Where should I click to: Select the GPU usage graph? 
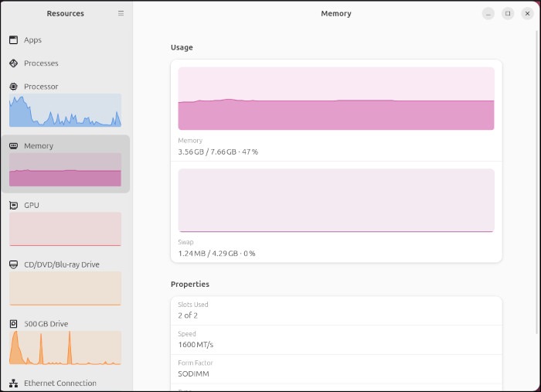(65, 230)
